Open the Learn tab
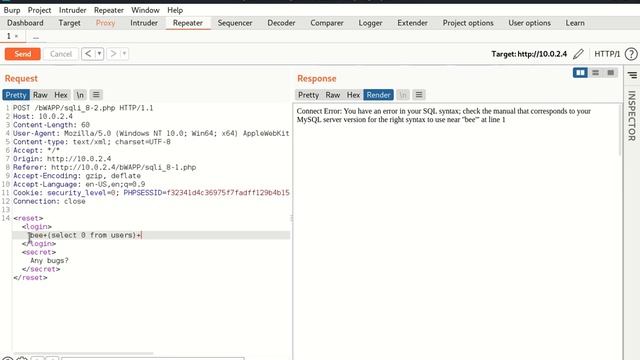Screen dimensions: 640x360 pyautogui.click(x=575, y=23)
